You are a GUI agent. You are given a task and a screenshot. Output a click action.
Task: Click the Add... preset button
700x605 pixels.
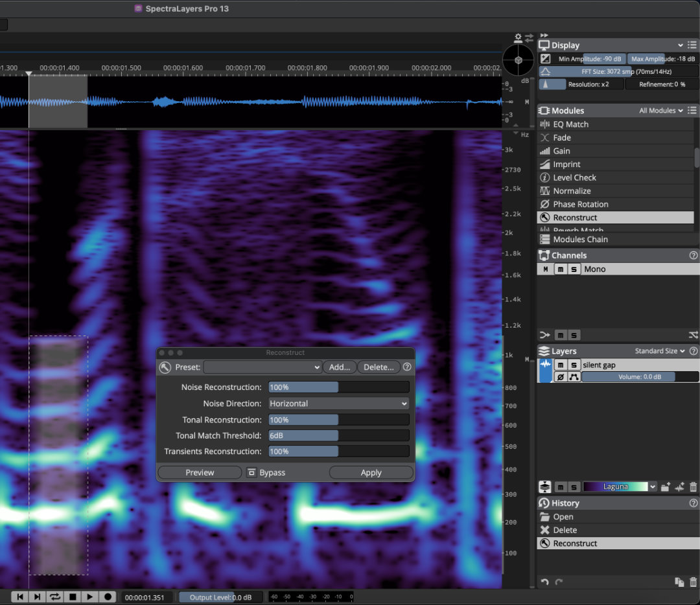pyautogui.click(x=339, y=367)
